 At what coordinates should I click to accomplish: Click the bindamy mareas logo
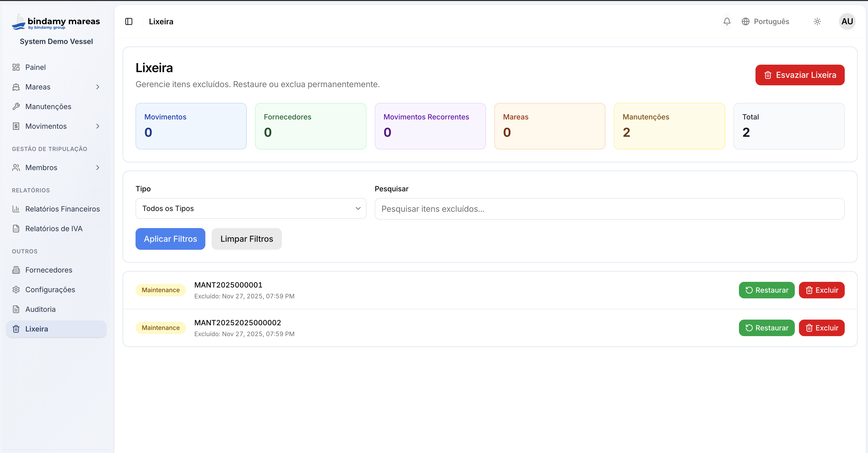[56, 22]
